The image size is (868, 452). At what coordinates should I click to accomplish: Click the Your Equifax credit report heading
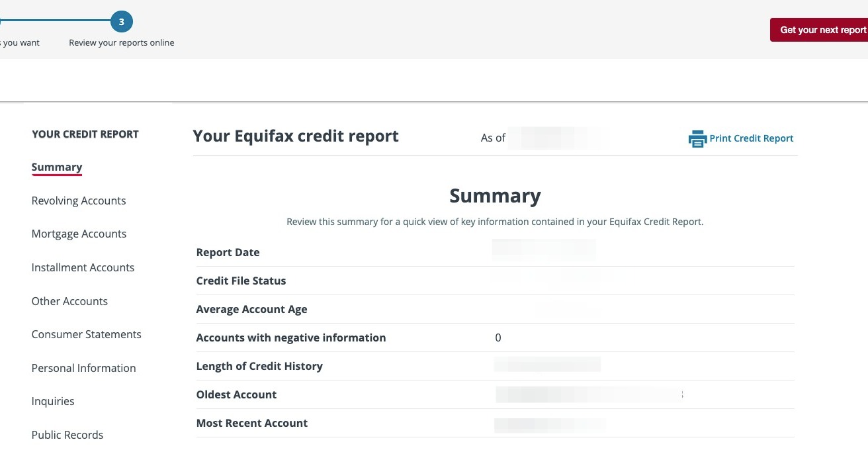click(x=296, y=136)
